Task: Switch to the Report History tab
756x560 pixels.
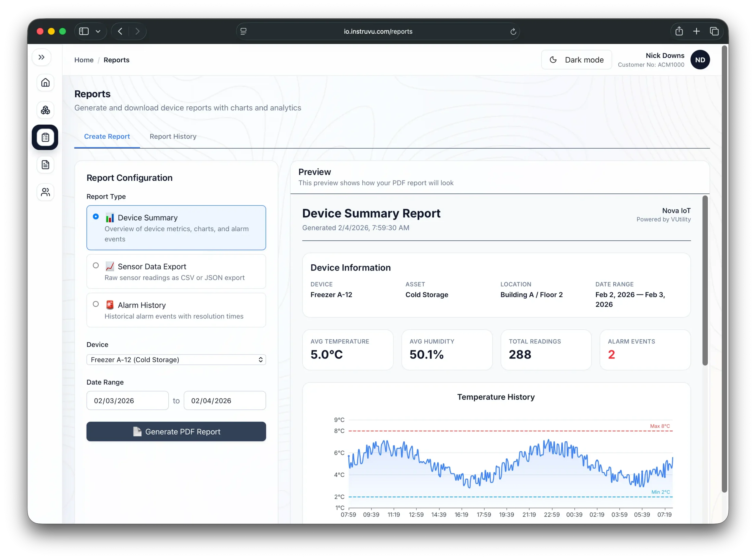Action: point(173,136)
